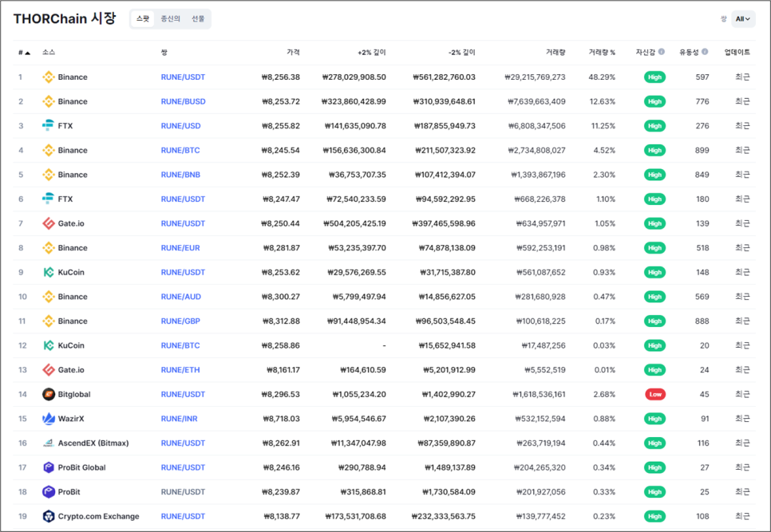Click Crypto.com Exchange logo icon
The width and height of the screenshot is (771, 532).
[x=48, y=516]
